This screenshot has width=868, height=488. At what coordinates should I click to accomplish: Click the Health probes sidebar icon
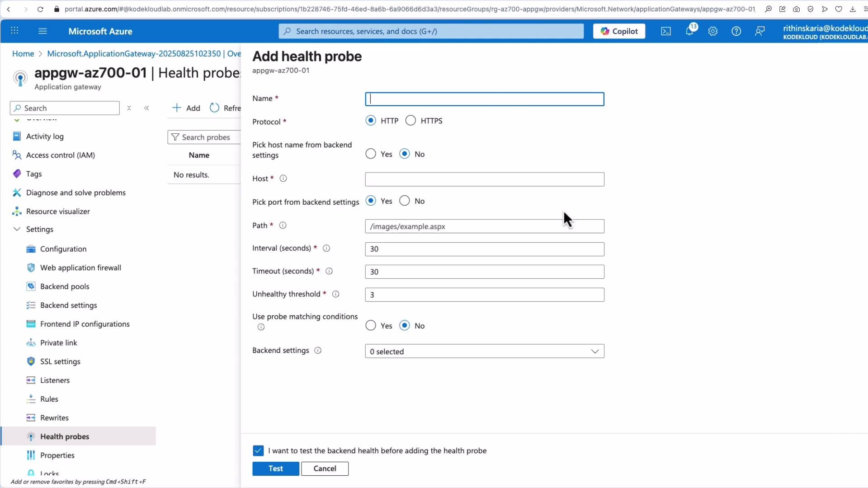[31, 436]
